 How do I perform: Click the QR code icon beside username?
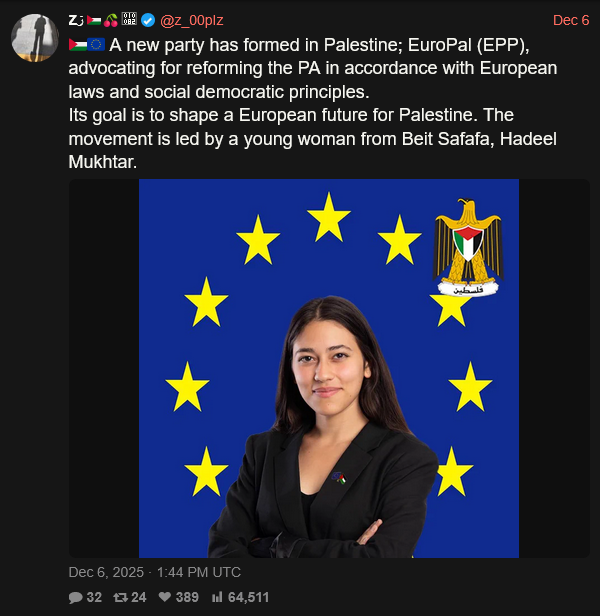click(130, 20)
